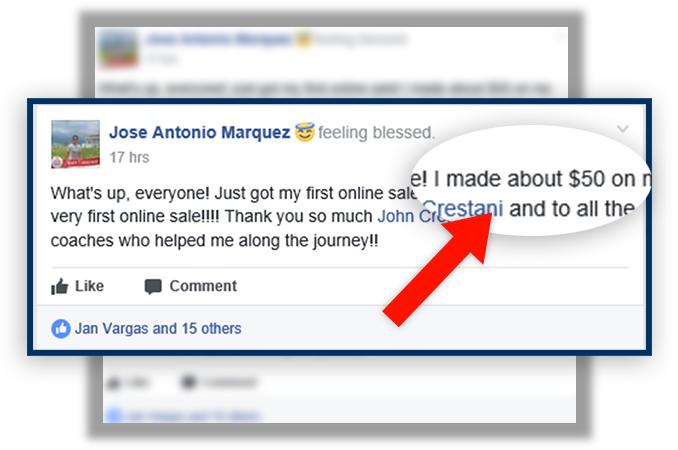Click the blurred likes summary at bottom
This screenshot has width=678, height=450.
[x=184, y=416]
